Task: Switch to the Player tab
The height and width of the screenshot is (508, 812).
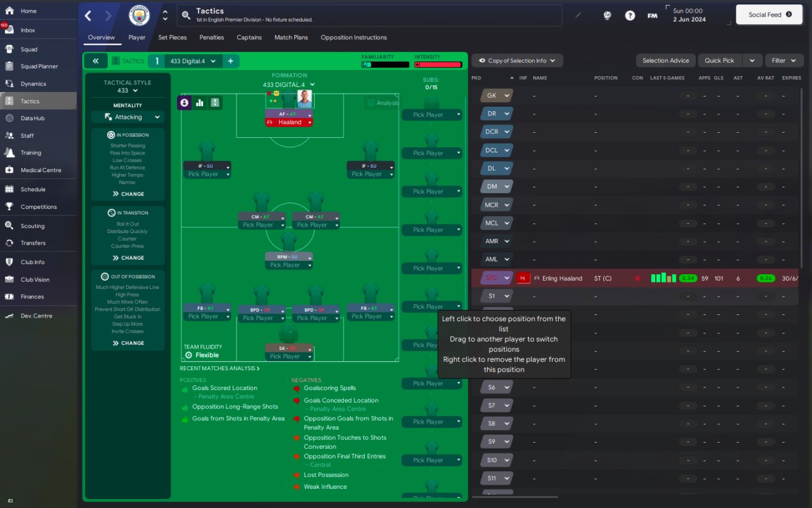Action: tap(136, 37)
